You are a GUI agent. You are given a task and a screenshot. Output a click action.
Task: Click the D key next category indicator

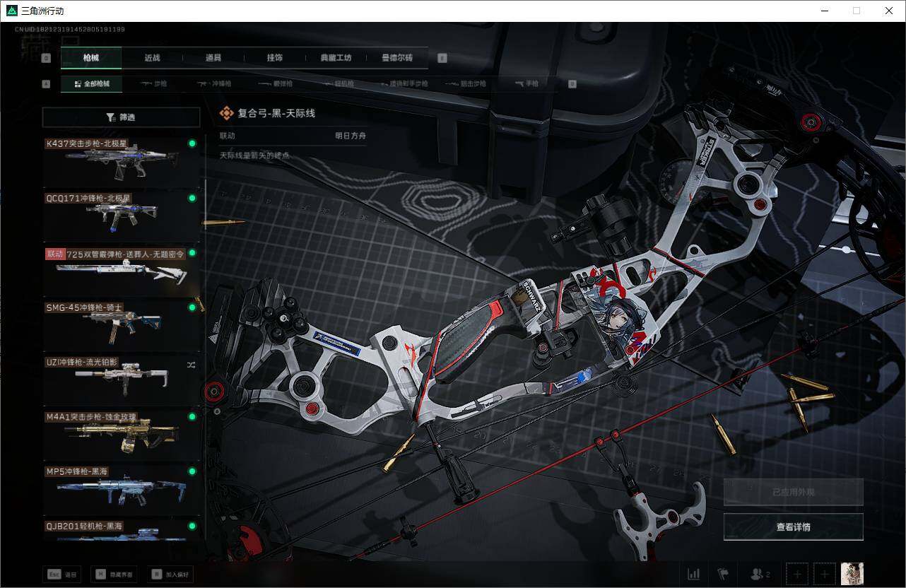point(572,84)
